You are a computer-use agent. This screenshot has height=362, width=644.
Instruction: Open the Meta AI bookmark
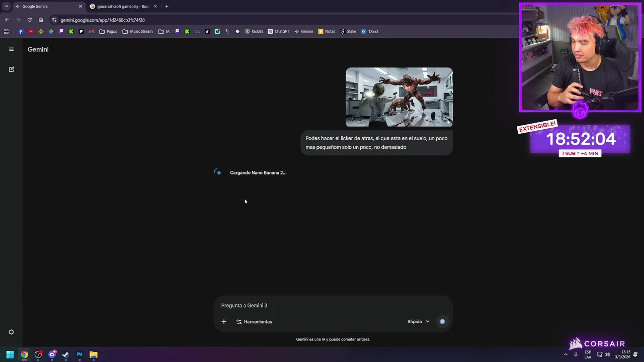point(197,31)
